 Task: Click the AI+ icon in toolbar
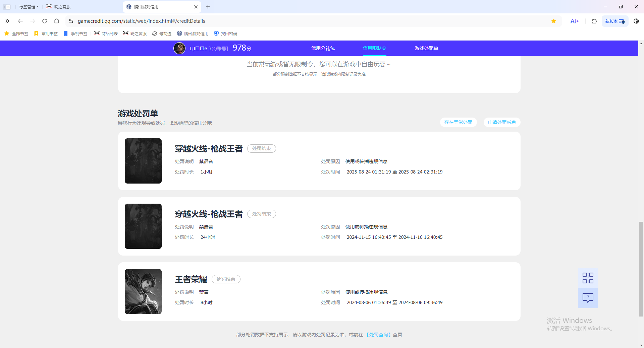pos(574,21)
